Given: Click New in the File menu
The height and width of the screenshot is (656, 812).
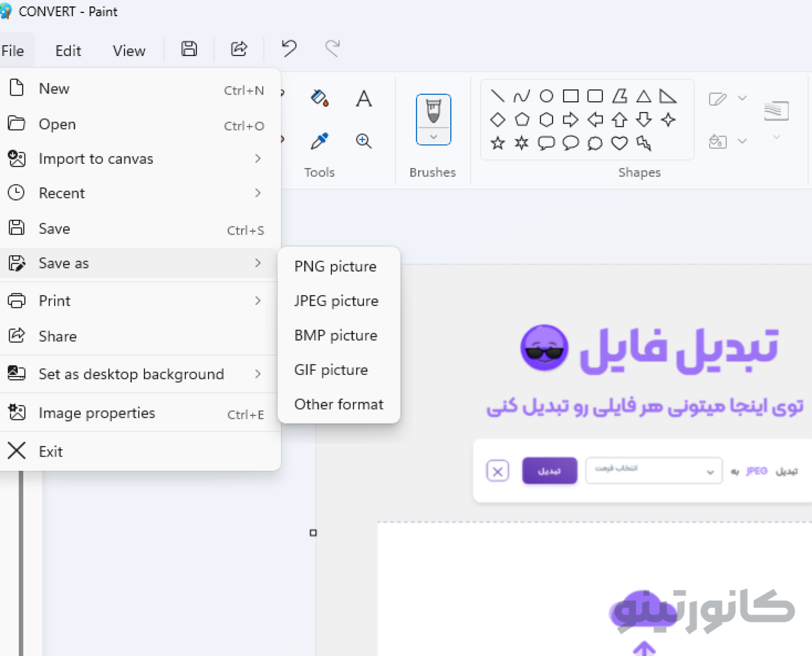Looking at the screenshot, I should [x=138, y=89].
